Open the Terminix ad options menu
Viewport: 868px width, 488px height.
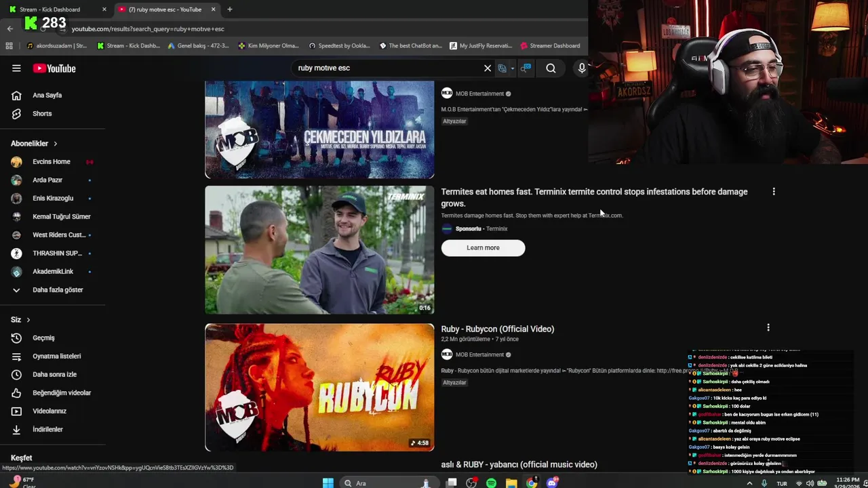click(x=774, y=192)
